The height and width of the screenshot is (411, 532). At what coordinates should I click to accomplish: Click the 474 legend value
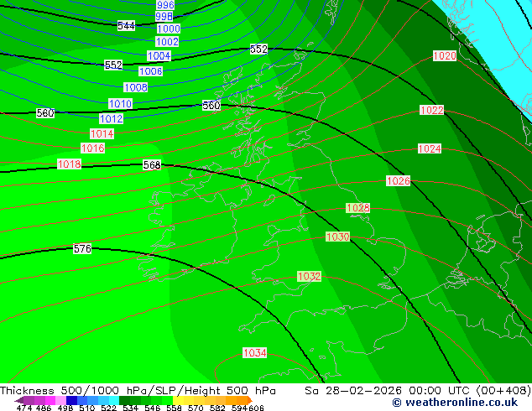(24, 408)
